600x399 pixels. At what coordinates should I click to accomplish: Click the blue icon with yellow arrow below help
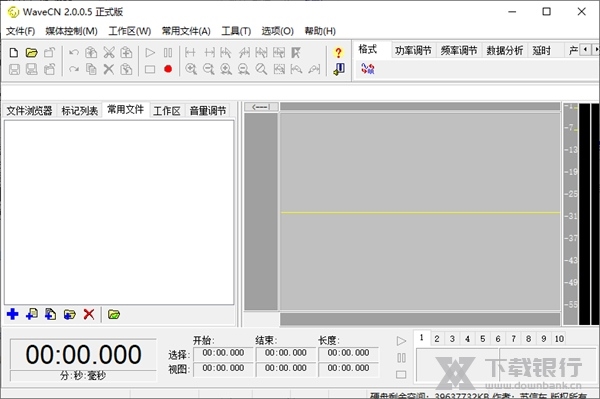pos(339,69)
